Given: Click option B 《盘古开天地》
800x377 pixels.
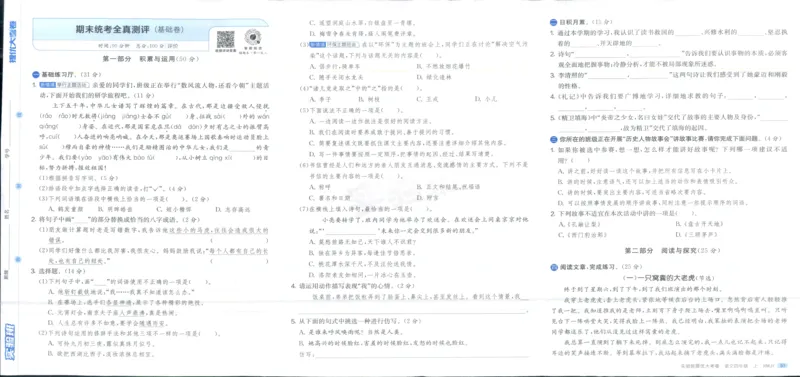Looking at the screenshot, I should (699, 223).
